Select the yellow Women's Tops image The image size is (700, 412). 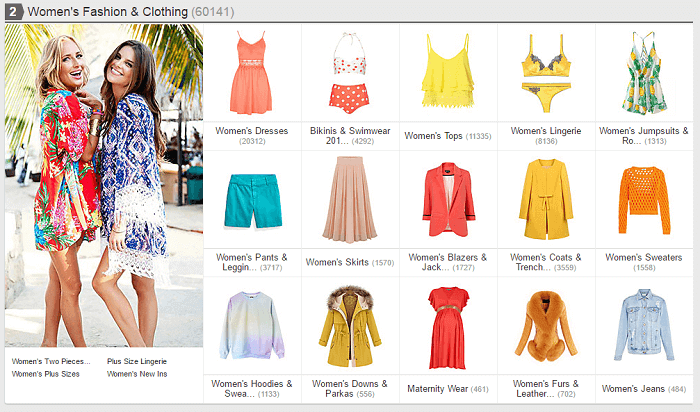448,73
